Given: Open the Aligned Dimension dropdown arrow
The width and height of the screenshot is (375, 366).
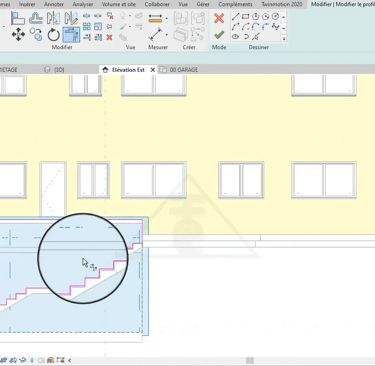Looking at the screenshot, I should point(167,19).
